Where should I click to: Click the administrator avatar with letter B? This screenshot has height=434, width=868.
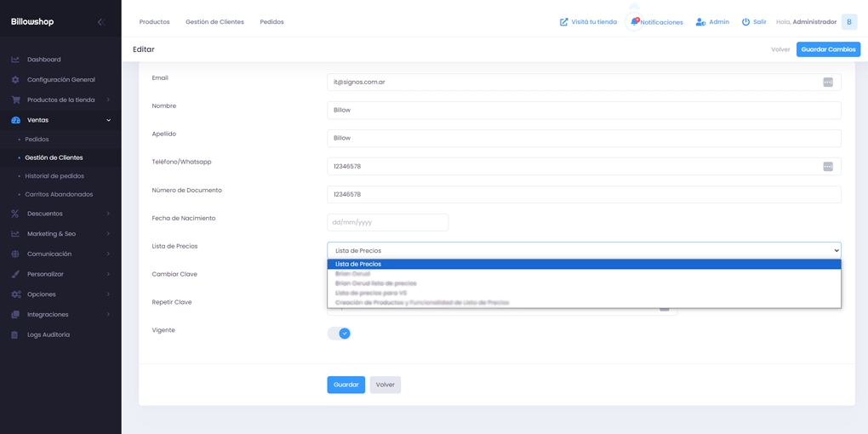tap(848, 22)
